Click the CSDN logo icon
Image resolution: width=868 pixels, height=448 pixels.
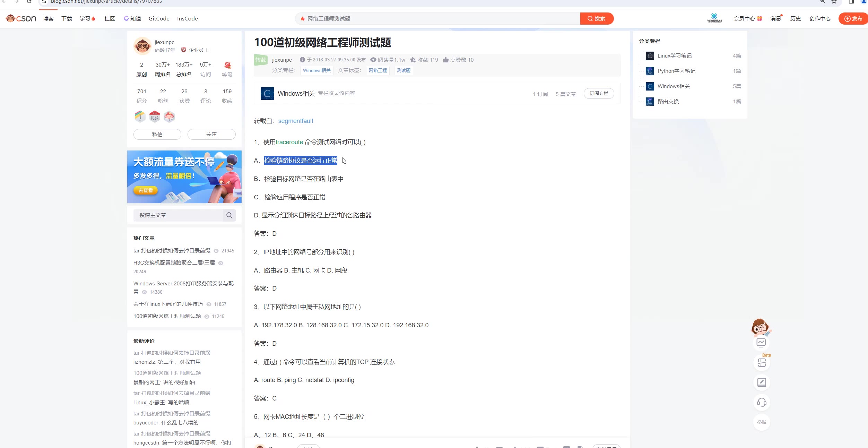pos(21,18)
